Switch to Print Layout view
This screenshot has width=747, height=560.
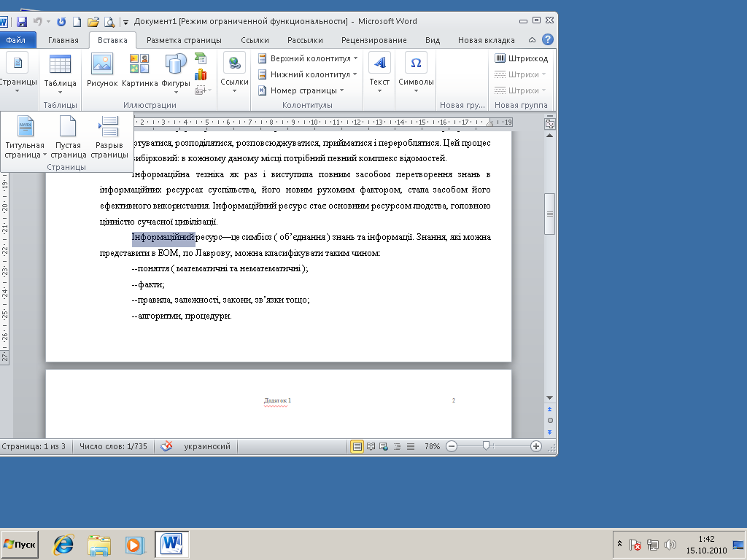pyautogui.click(x=357, y=446)
